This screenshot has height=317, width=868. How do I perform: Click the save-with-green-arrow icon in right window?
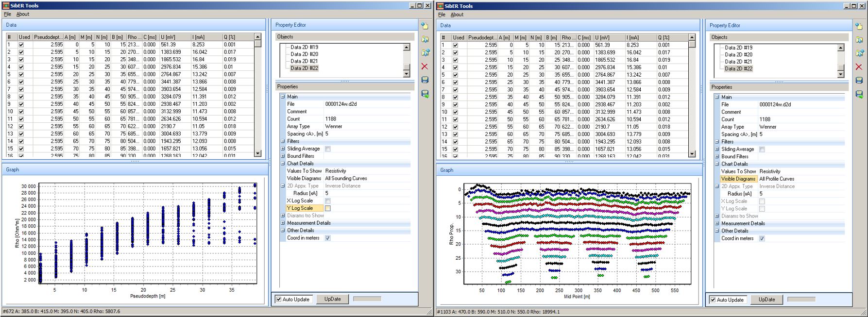[x=859, y=94]
